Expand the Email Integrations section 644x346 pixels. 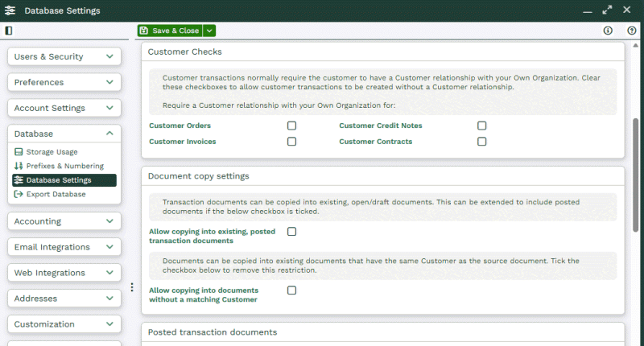[x=64, y=247]
